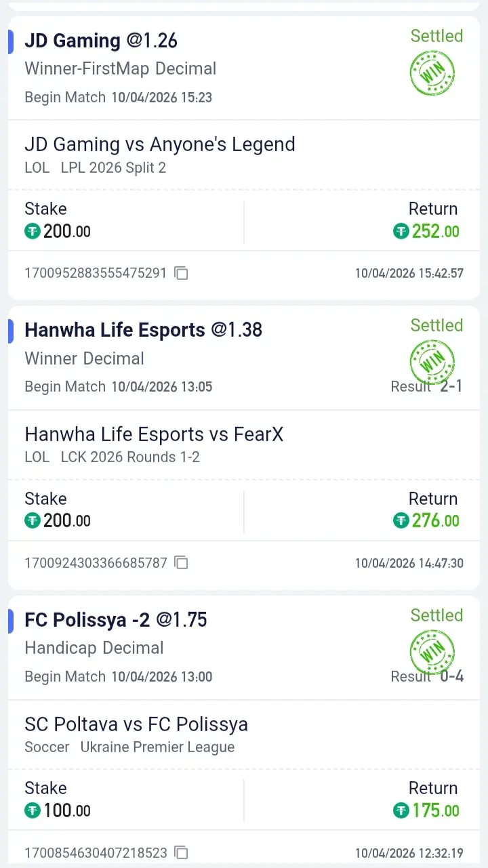Image resolution: width=488 pixels, height=868 pixels.
Task: Tap the WIN stamp on JD Gaming bet
Action: (x=432, y=73)
